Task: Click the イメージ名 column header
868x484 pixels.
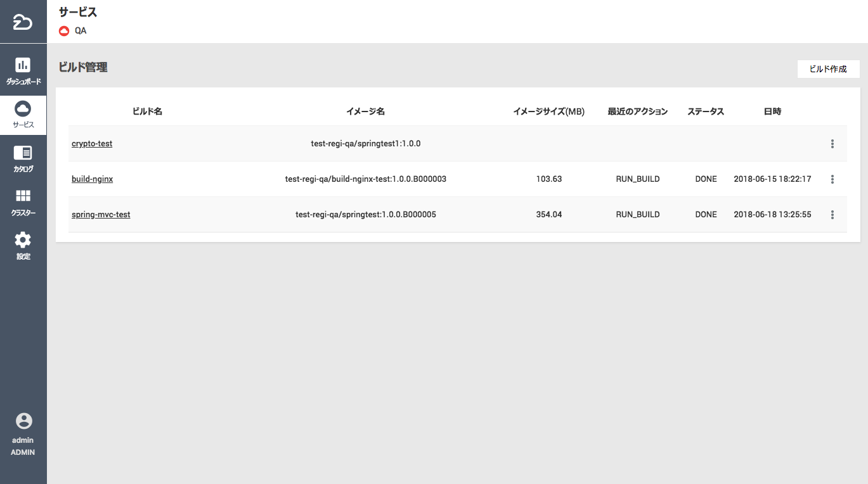Action: click(366, 111)
